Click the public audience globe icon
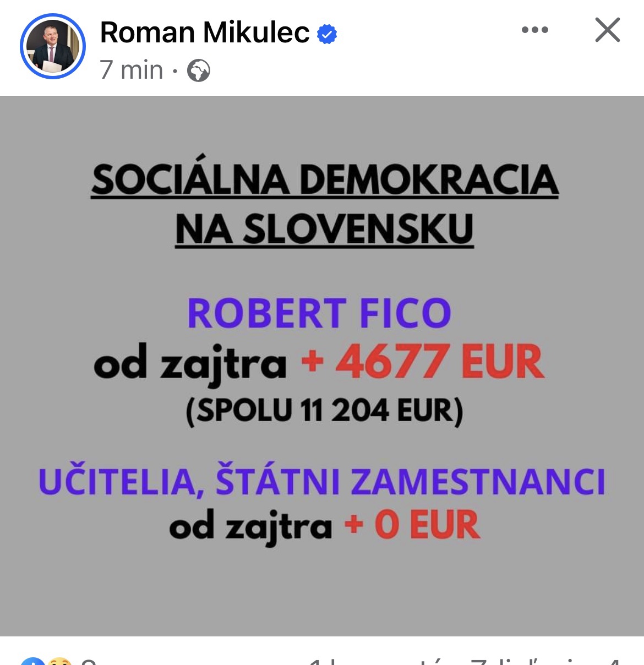The height and width of the screenshot is (665, 644). pos(199,71)
